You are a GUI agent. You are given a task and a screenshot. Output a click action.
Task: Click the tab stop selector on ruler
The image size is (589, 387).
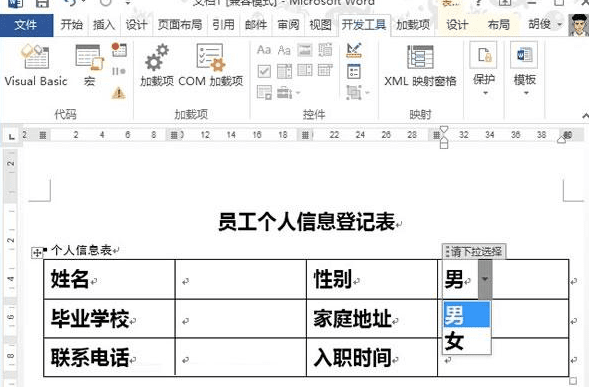(x=12, y=136)
